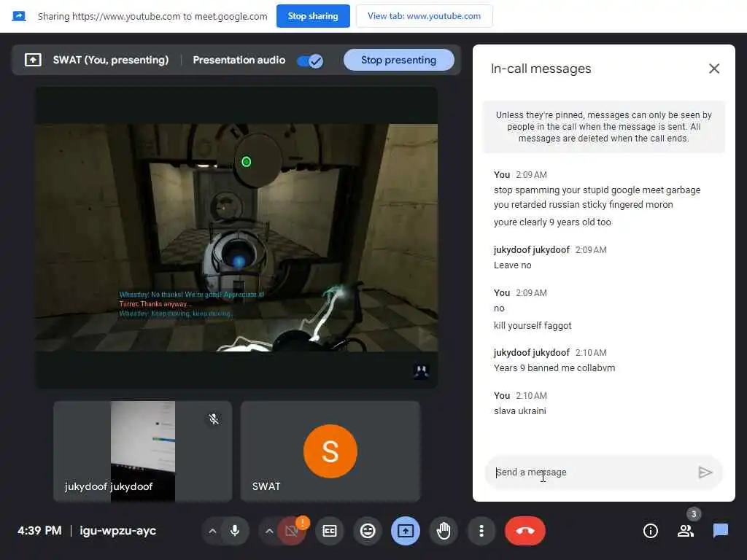
Task: Raise hand using the hand icon
Action: tap(444, 531)
